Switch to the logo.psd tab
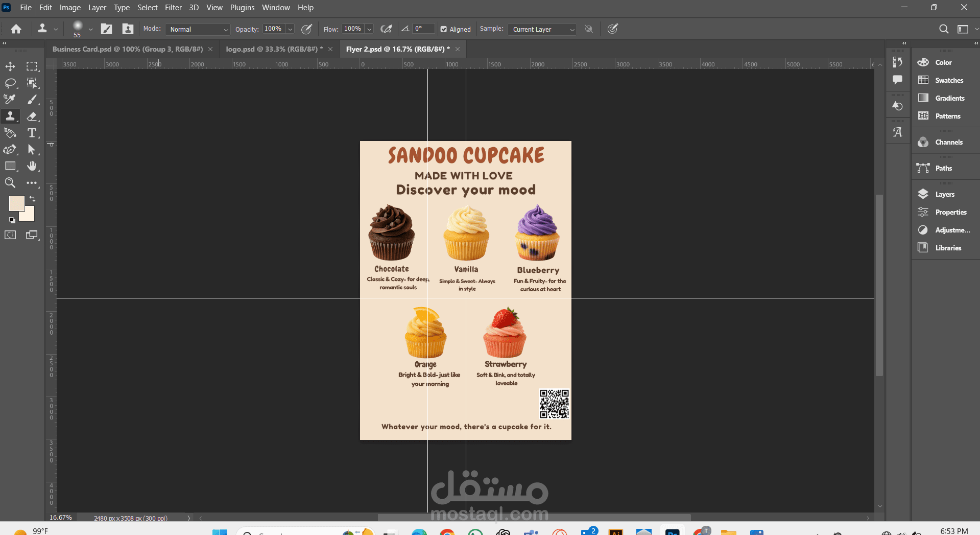This screenshot has height=535, width=980. coord(274,49)
